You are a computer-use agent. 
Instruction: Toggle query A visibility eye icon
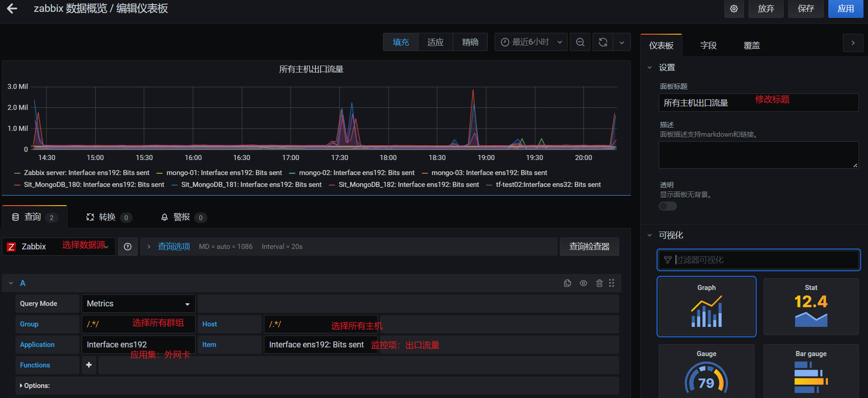click(584, 283)
